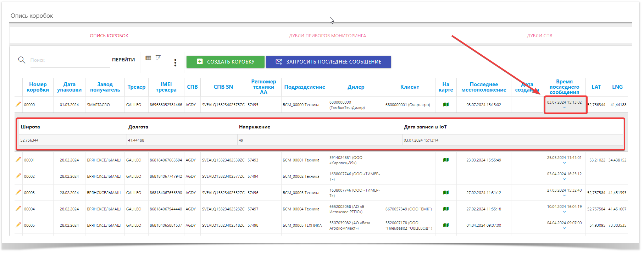Image resolution: width=644 pixels, height=253 pixels.
Task: Collapse last message details for 03.07.2024 15:13:02
Action: point(564,108)
